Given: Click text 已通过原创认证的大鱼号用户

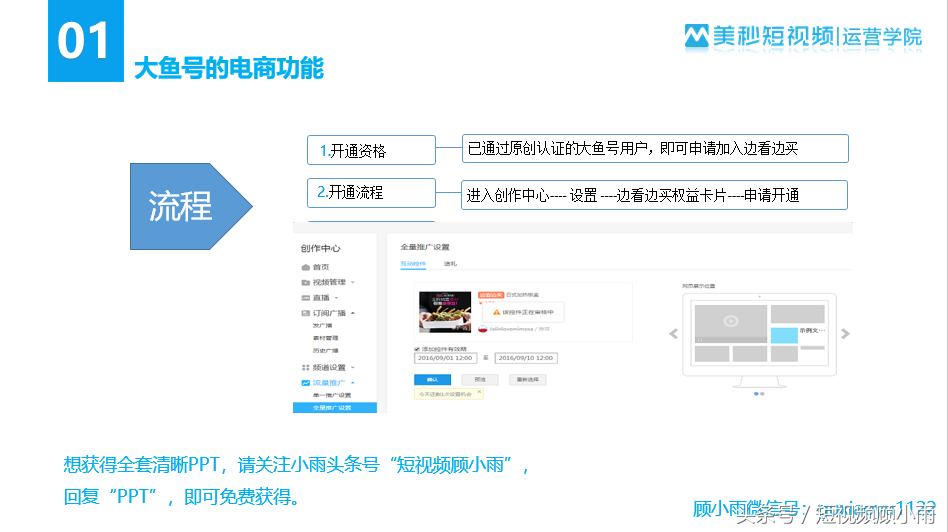Looking at the screenshot, I should click(x=557, y=149).
